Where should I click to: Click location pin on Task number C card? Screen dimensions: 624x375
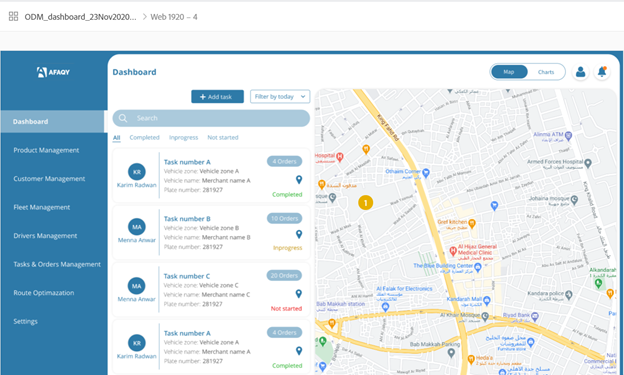(x=299, y=294)
